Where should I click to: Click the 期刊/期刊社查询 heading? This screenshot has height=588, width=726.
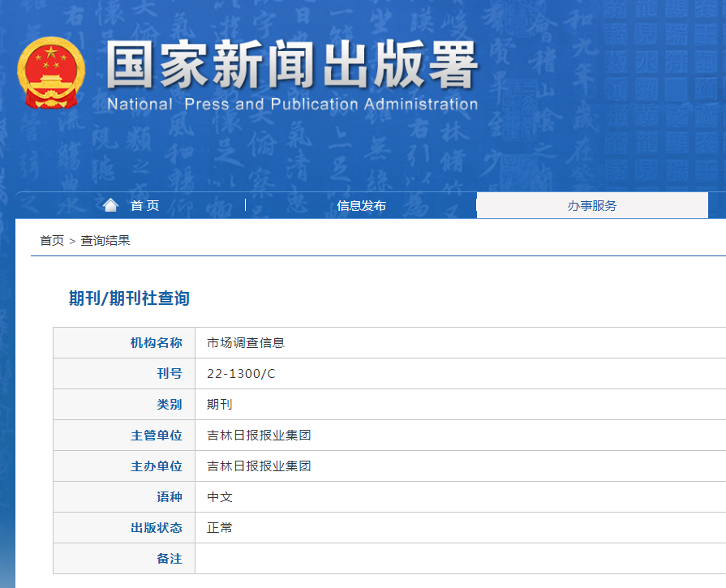129,298
